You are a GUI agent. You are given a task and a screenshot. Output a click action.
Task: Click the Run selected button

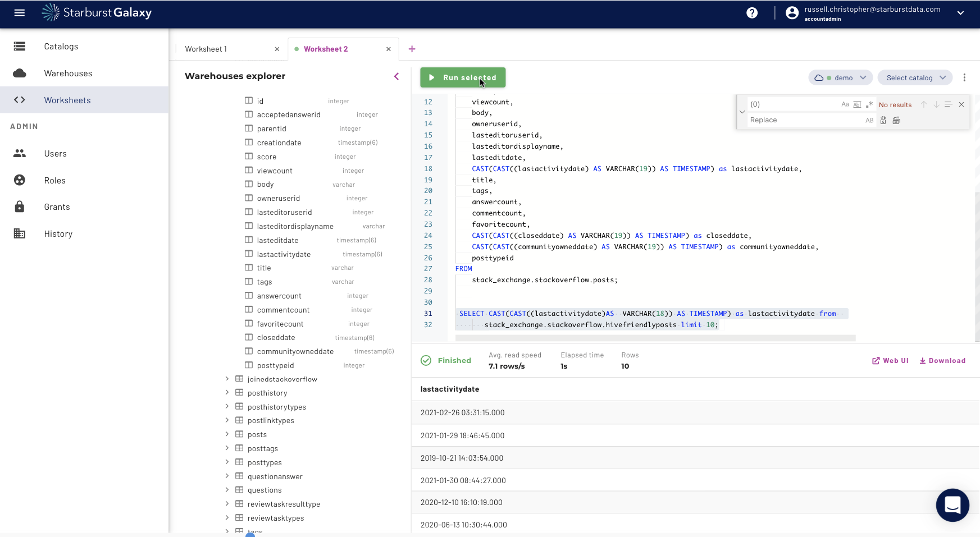coord(463,77)
